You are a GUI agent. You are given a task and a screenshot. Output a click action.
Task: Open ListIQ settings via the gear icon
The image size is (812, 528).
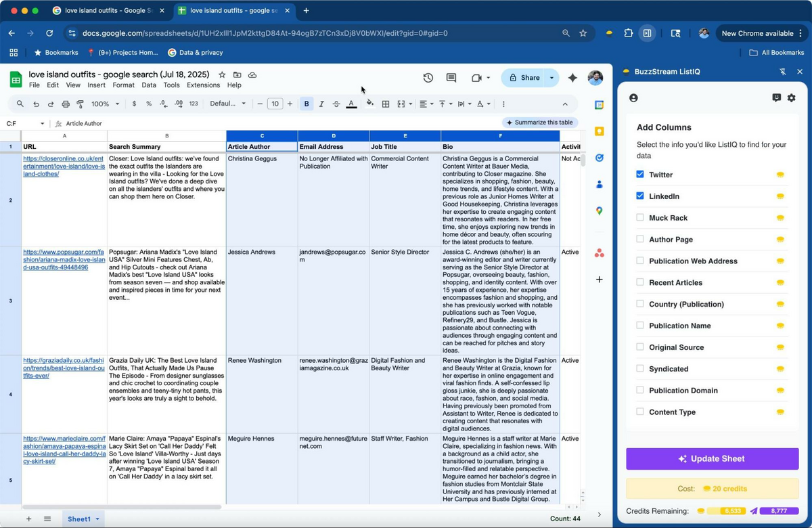pyautogui.click(x=791, y=97)
